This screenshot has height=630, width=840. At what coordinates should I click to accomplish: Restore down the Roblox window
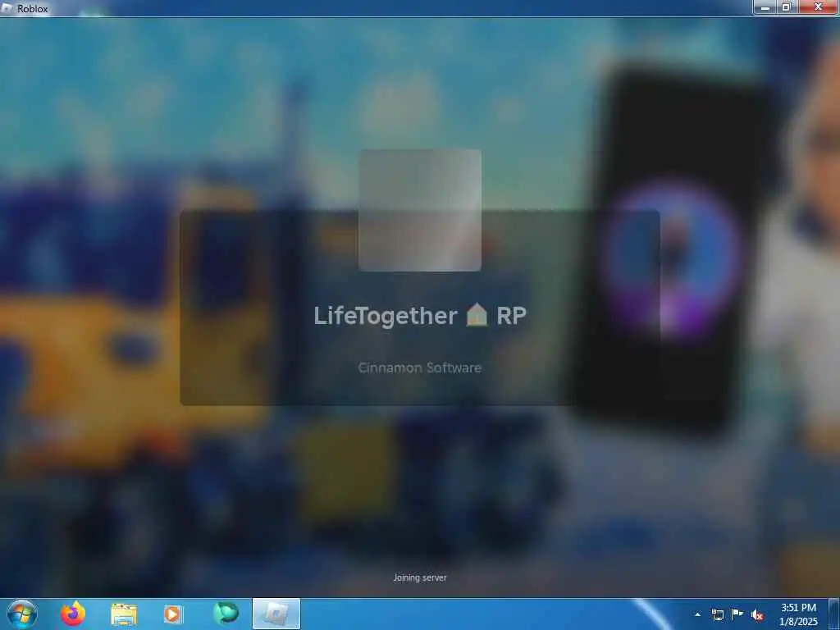pos(787,7)
